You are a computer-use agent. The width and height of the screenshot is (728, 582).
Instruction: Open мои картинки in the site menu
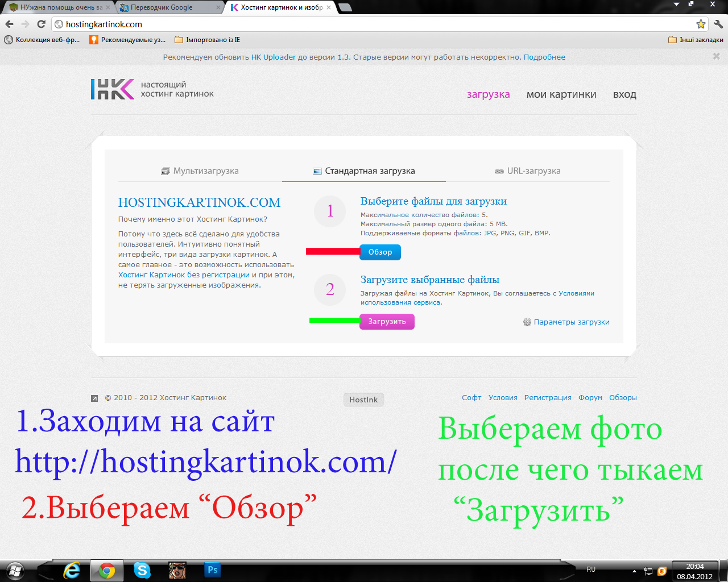point(561,94)
